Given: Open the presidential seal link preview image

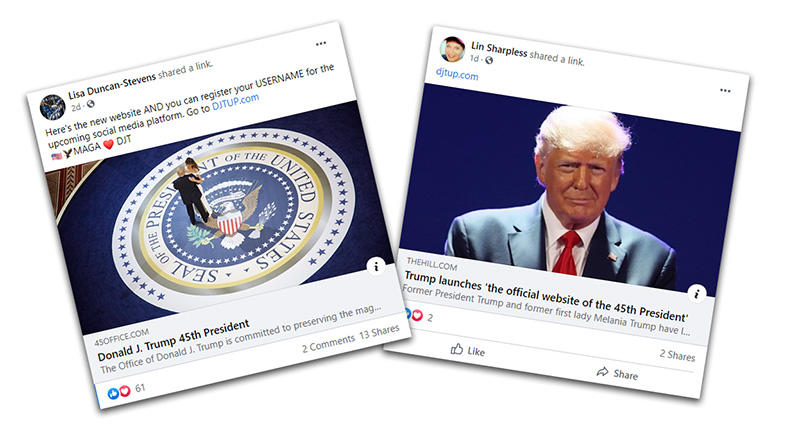Looking at the screenshot, I should coord(224,219).
